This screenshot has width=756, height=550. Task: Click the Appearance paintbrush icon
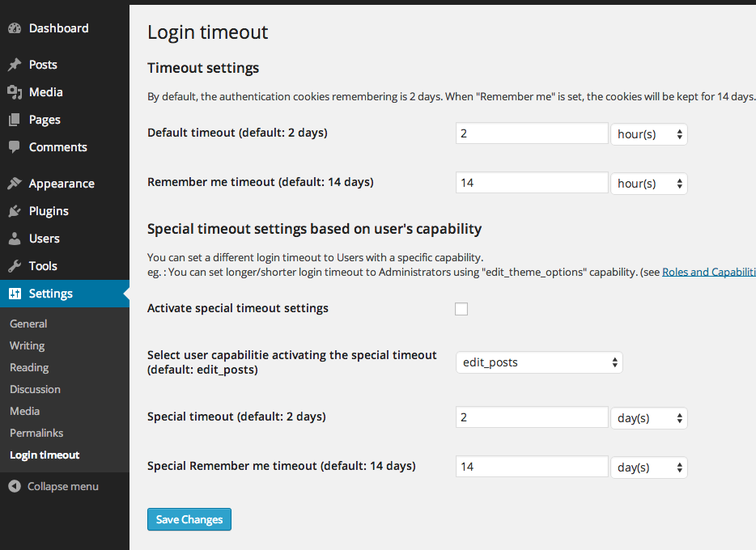tap(15, 184)
